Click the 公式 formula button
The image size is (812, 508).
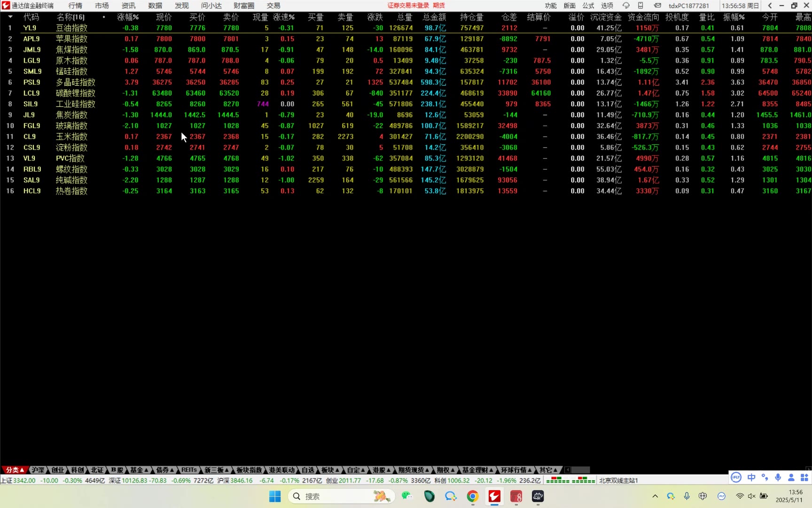click(x=588, y=6)
